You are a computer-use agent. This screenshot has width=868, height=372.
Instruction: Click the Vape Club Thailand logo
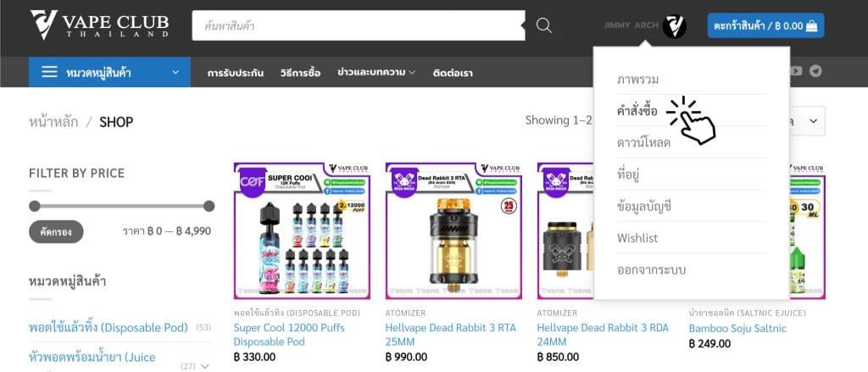pyautogui.click(x=100, y=25)
